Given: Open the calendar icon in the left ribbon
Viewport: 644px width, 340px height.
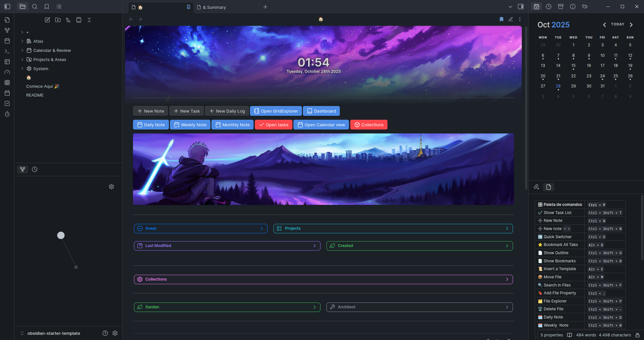Looking at the screenshot, I should (x=7, y=41).
